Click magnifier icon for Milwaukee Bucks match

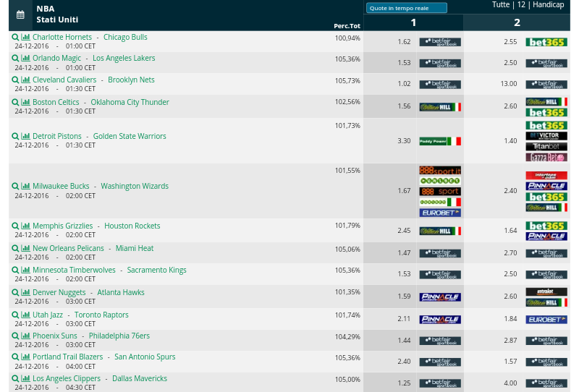(15, 187)
